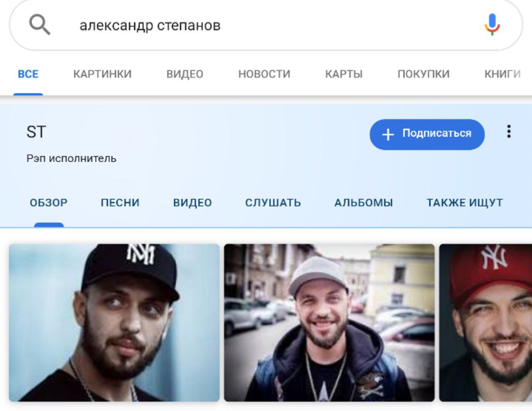Switch to ВИДЕО in knowledge panel

click(192, 203)
